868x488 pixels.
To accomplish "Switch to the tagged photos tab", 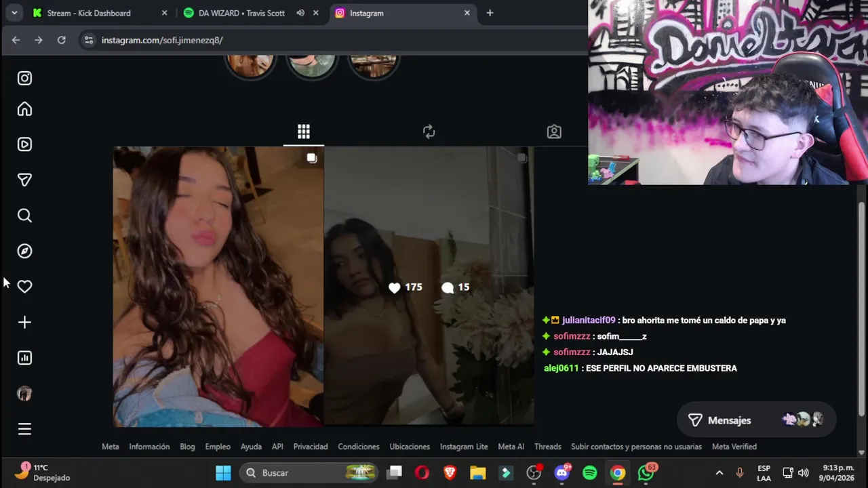I will click(x=554, y=131).
